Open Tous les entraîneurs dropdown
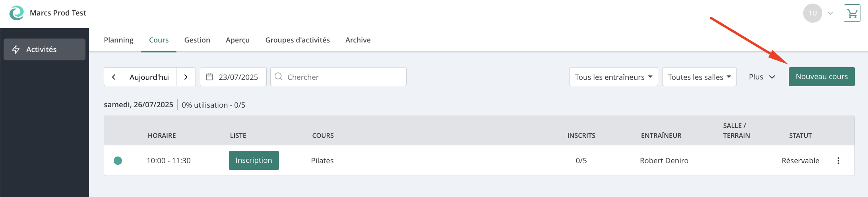868x197 pixels. point(614,77)
